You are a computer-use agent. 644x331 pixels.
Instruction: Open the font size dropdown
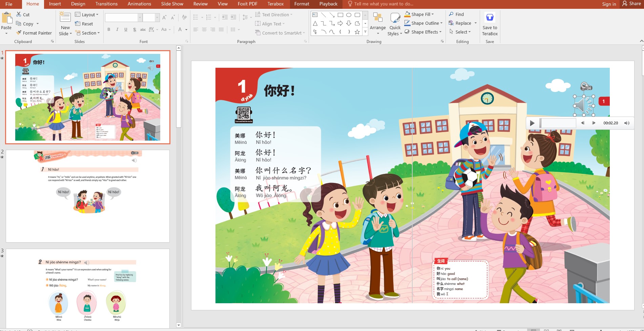[157, 17]
